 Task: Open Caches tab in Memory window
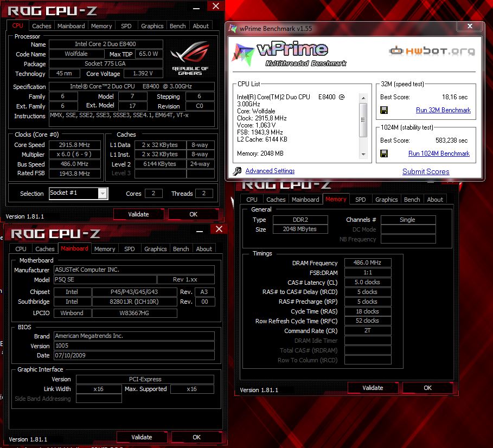[276, 200]
